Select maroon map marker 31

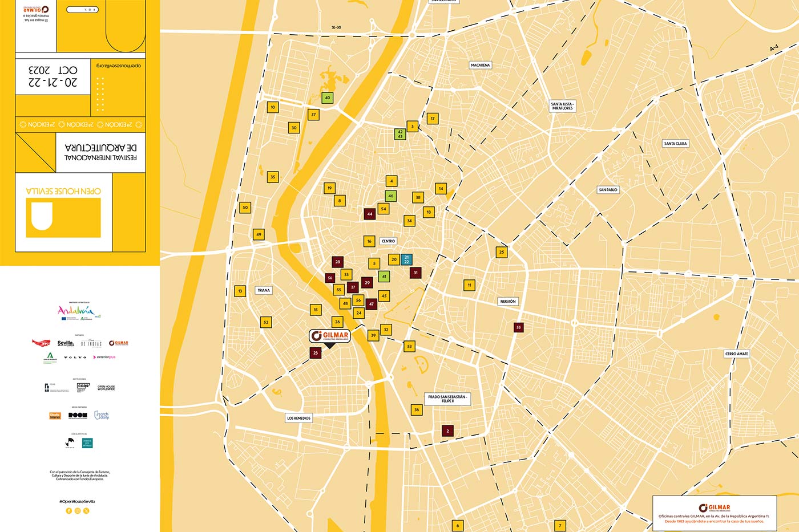(x=415, y=273)
